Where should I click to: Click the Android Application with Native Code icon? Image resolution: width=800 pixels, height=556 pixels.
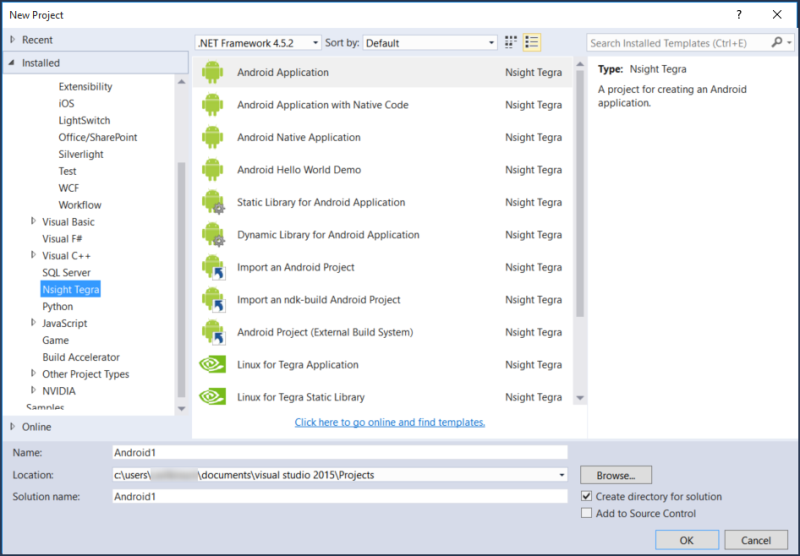point(212,105)
